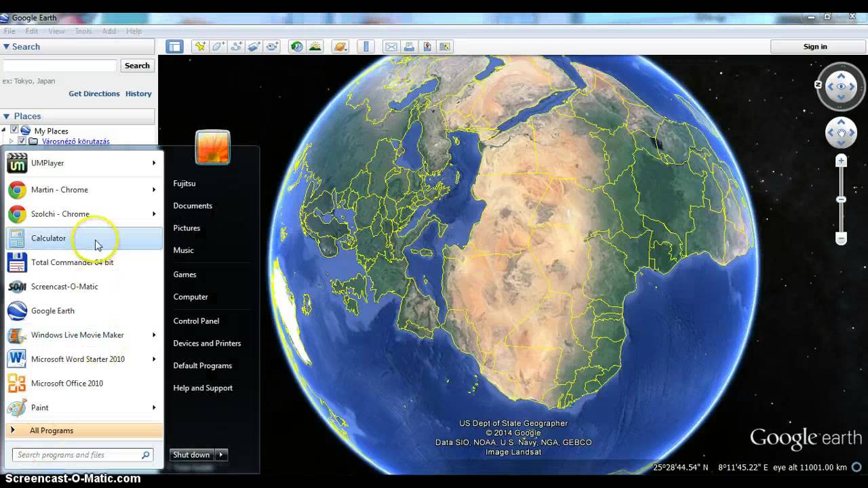Click the Move joystick hand control
This screenshot has height=488, width=868.
(x=841, y=133)
